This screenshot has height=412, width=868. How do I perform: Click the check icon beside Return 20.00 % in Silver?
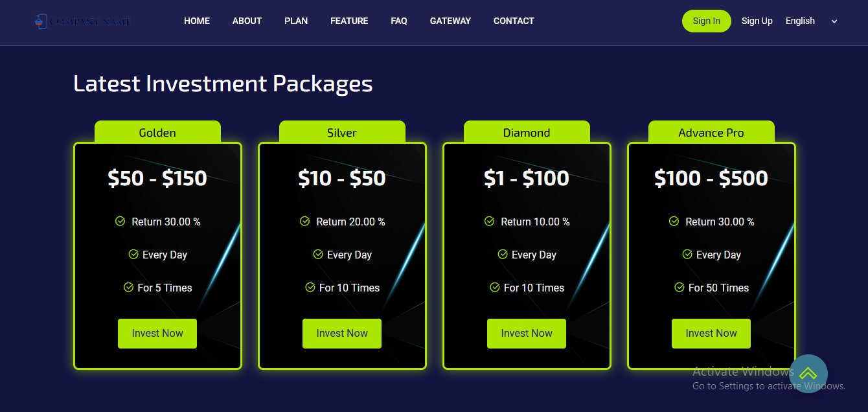(x=304, y=222)
